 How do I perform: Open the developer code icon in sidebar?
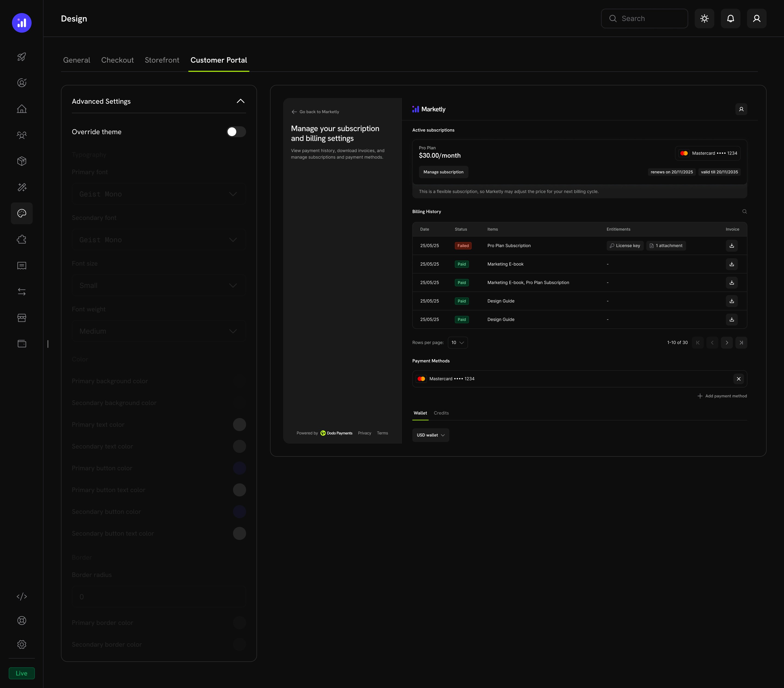22,596
